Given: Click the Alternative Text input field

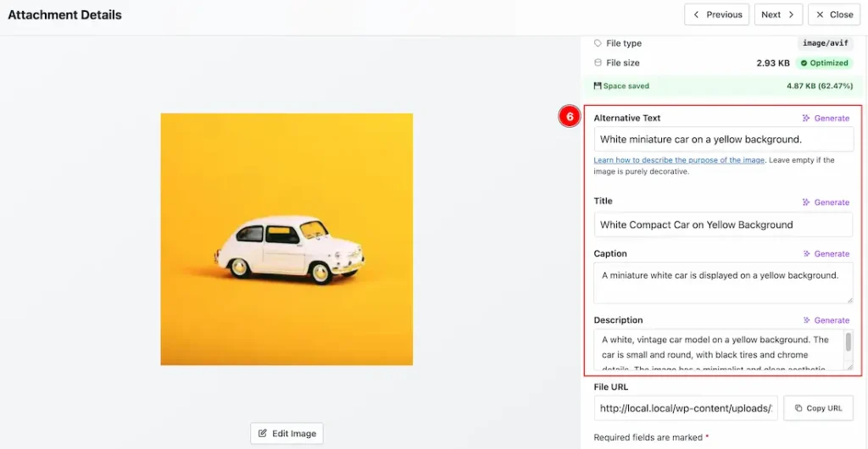Looking at the screenshot, I should 724,139.
